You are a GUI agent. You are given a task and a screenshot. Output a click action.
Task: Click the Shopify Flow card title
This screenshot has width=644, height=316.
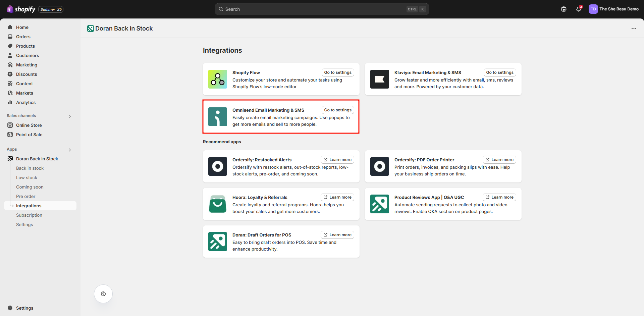(x=246, y=72)
